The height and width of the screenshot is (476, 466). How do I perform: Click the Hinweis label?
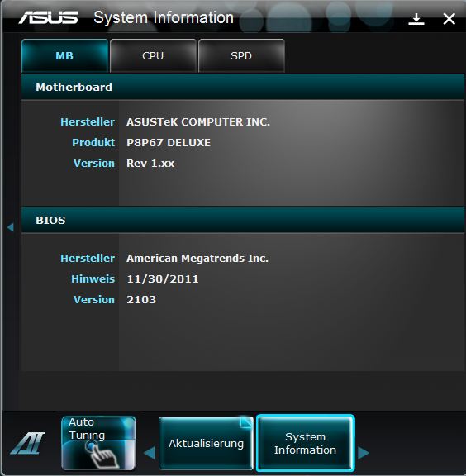point(93,279)
